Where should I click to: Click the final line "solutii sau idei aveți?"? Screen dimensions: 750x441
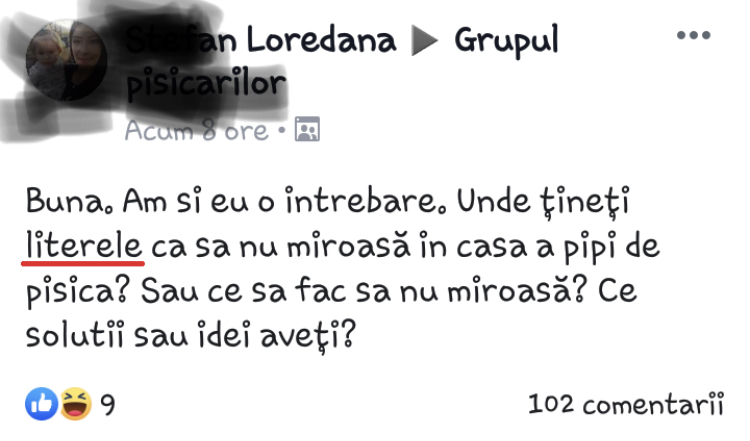[191, 336]
